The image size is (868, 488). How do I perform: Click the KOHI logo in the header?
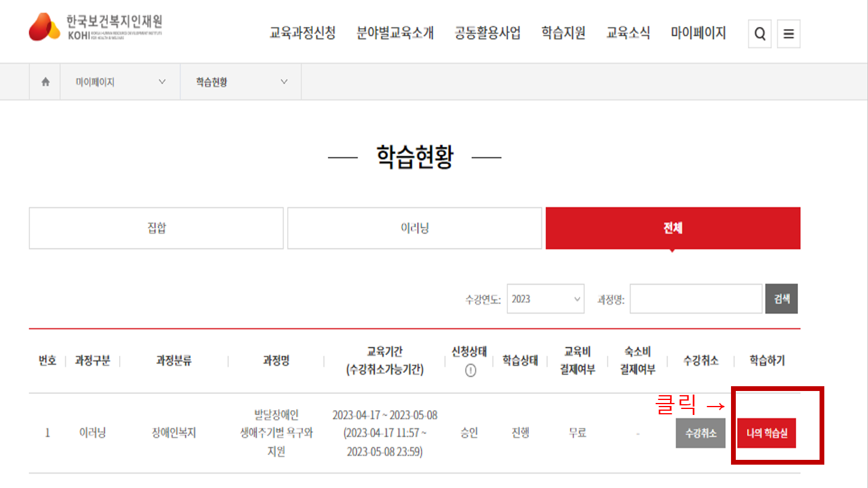click(x=95, y=26)
